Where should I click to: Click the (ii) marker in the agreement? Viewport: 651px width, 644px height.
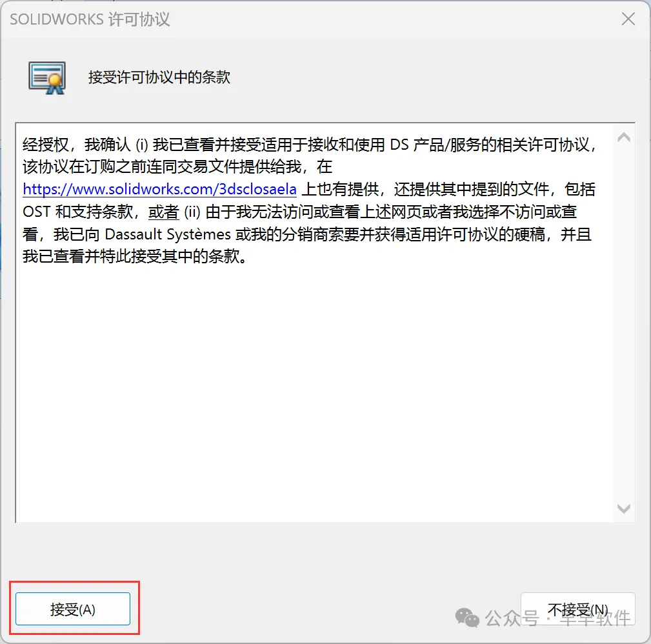click(192, 212)
